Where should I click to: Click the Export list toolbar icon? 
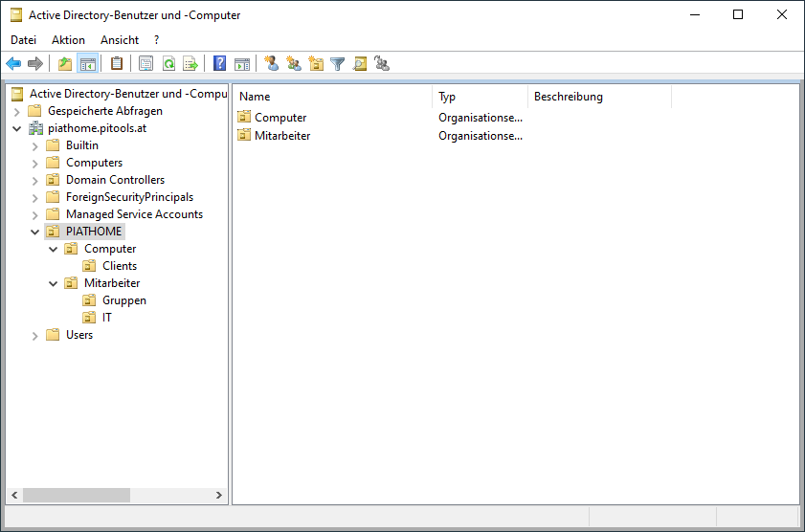tap(190, 64)
